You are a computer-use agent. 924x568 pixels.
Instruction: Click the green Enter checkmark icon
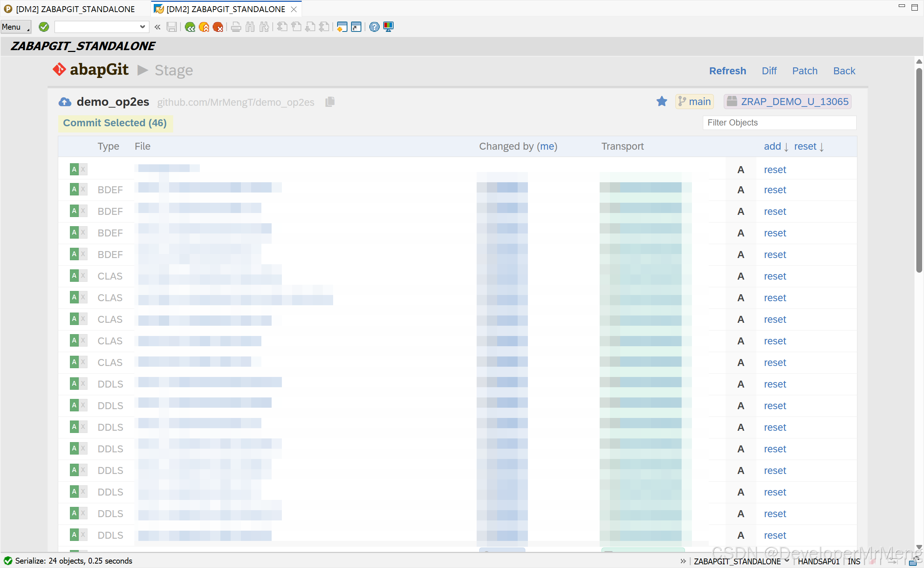point(44,27)
